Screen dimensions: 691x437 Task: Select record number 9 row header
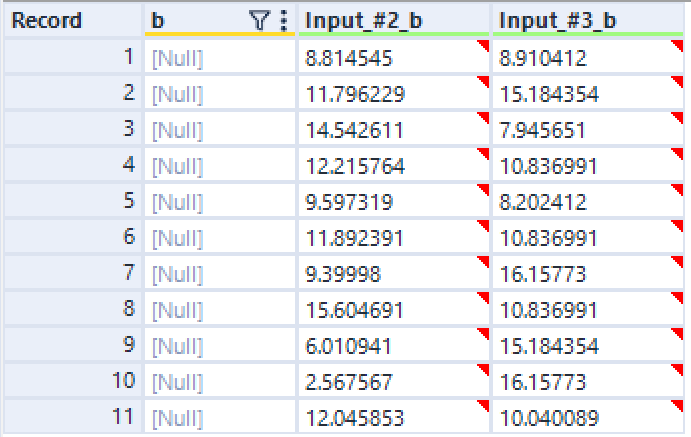point(73,344)
